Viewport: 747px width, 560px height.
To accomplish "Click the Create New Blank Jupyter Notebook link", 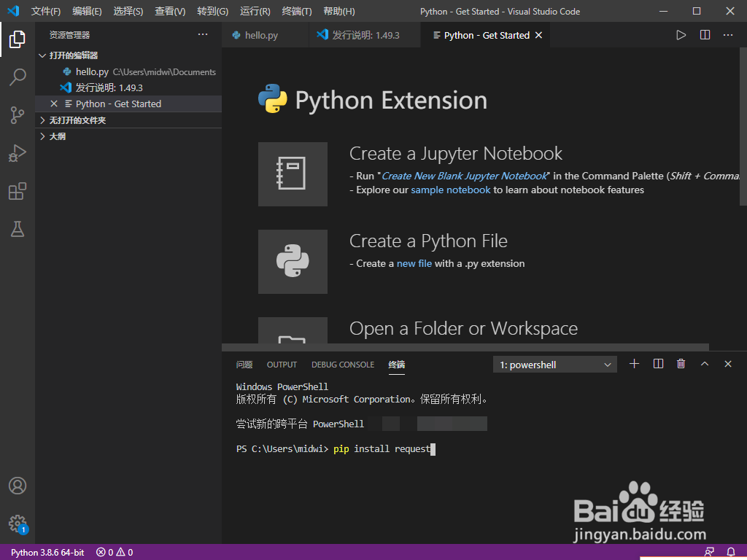I will [465, 176].
